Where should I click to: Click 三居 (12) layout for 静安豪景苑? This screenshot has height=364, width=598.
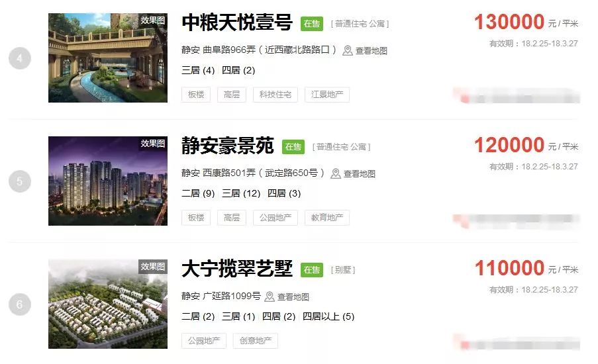(241, 193)
